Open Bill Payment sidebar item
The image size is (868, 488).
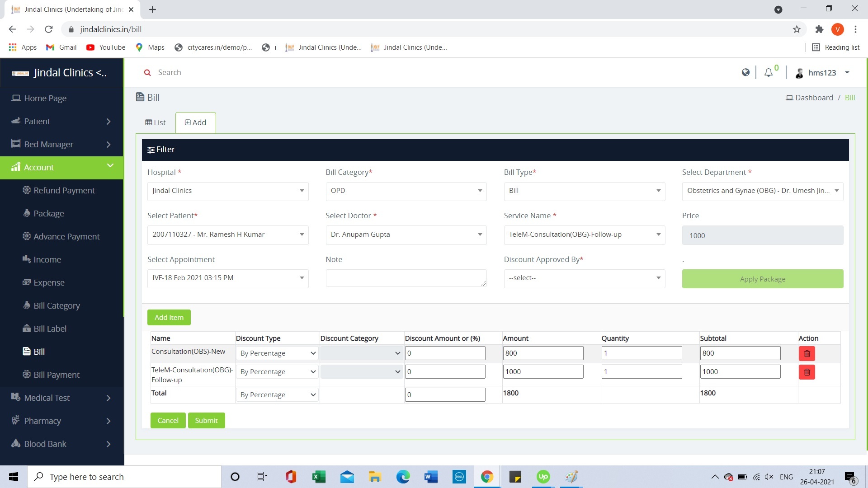coord(56,375)
